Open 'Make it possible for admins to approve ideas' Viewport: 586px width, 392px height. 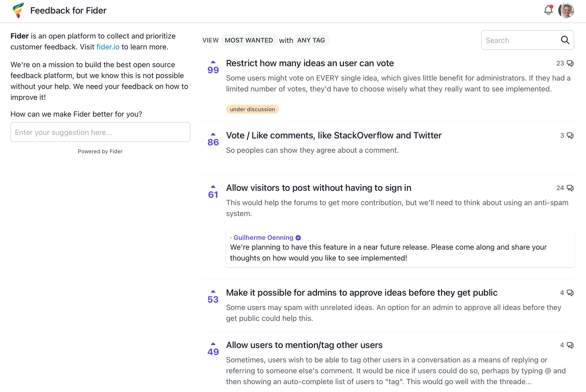(x=362, y=292)
